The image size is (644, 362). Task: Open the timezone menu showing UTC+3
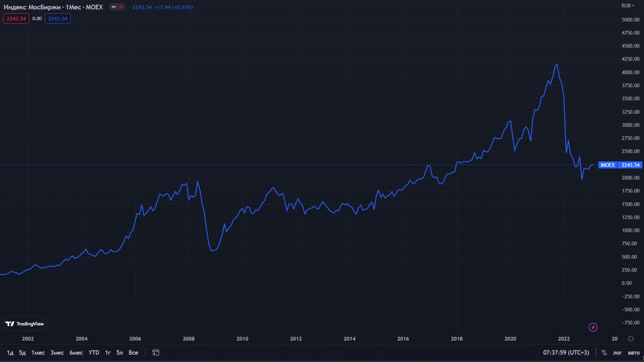click(566, 353)
